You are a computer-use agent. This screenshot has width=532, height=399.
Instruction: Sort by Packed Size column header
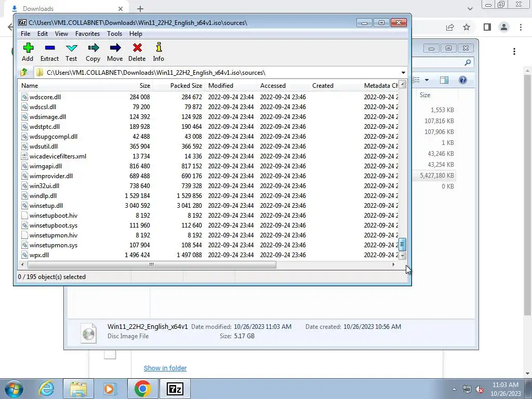179,86
